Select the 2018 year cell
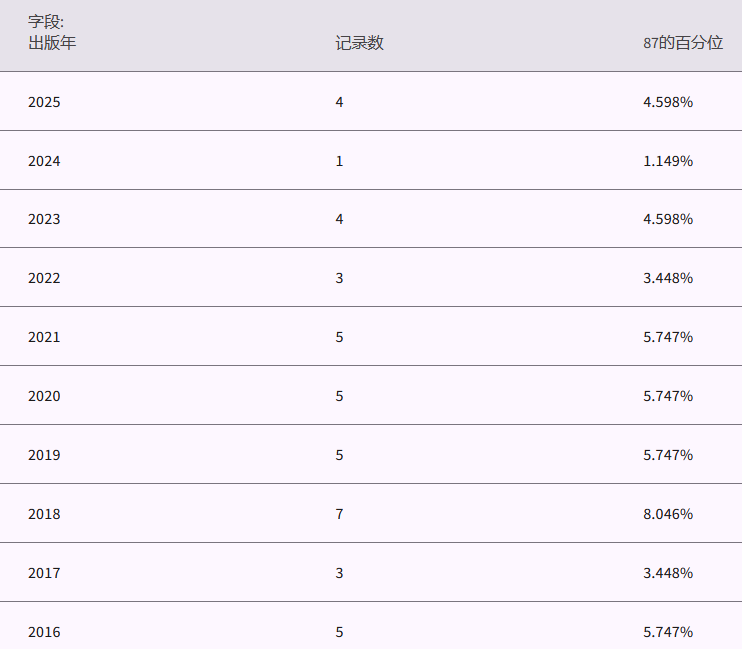 44,514
